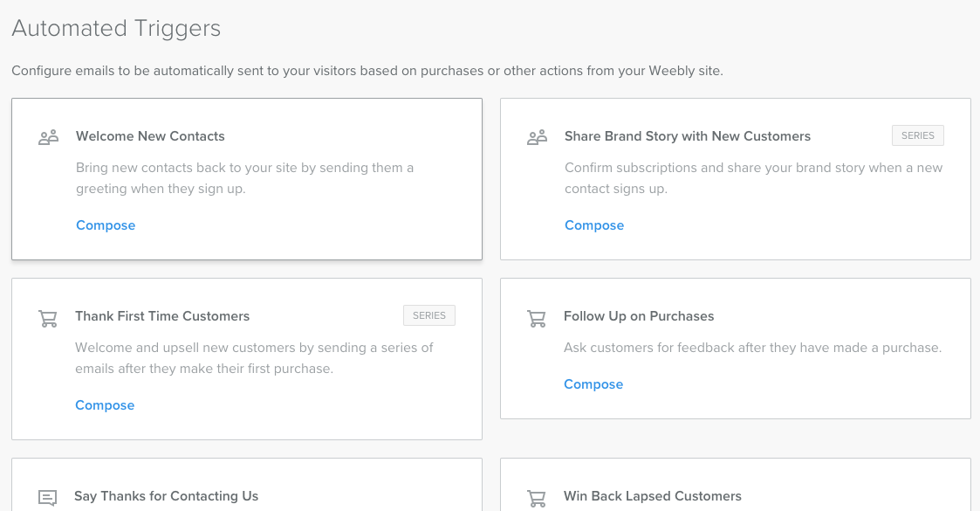This screenshot has width=980, height=511.
Task: Click the contacts icon beside Welcome New Contacts
Action: 49,137
